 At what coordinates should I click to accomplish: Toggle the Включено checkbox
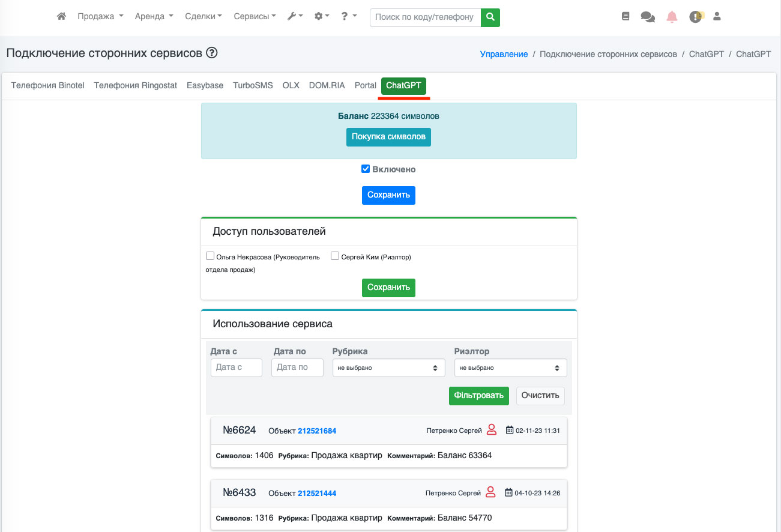tap(366, 169)
